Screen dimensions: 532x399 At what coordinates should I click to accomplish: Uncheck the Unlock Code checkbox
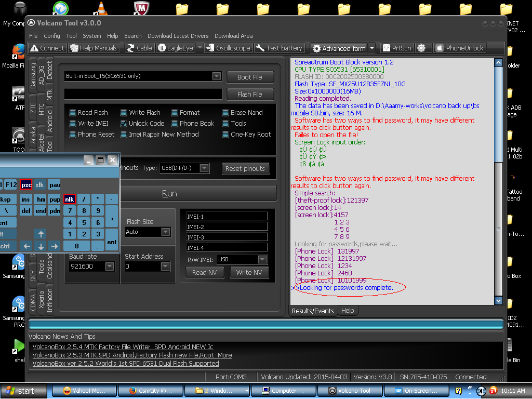124,124
